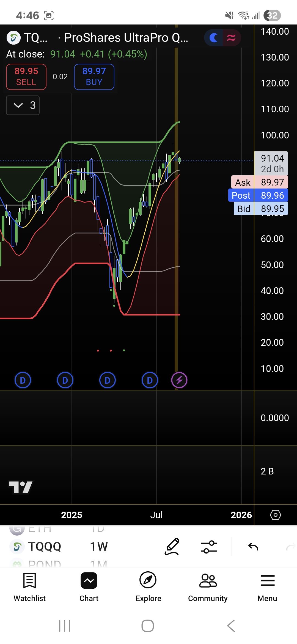Tap the Ask 89.97 price label
The height and width of the screenshot is (644, 297).
[x=260, y=182]
